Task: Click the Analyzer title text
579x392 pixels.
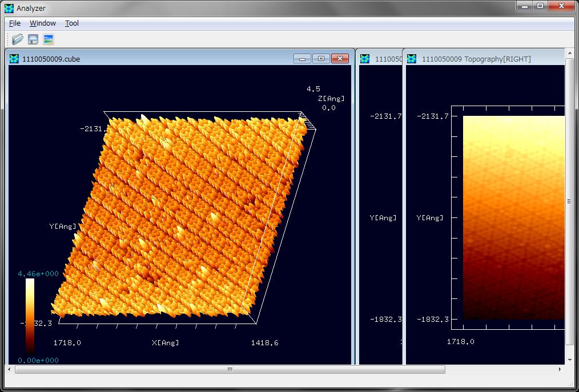Action: click(31, 8)
